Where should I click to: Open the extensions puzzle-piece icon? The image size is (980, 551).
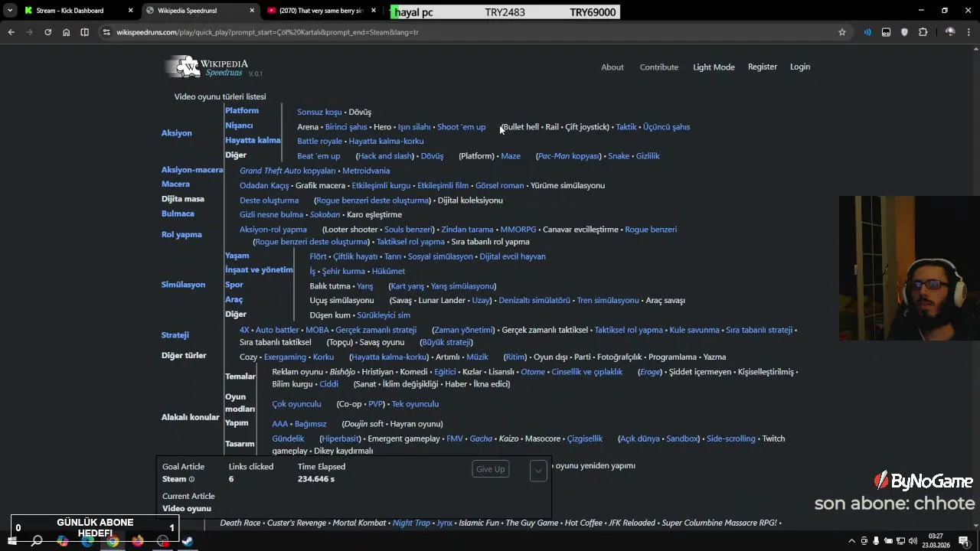(923, 32)
